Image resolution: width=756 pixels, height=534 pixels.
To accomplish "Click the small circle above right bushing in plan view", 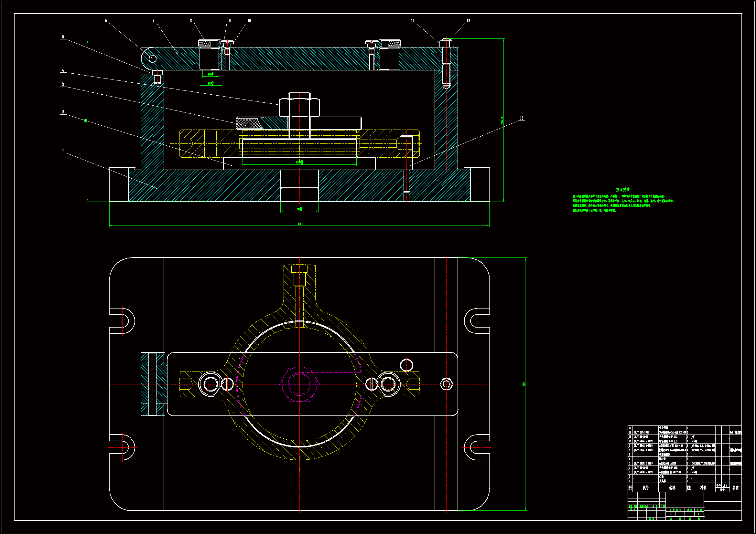I will coord(406,365).
